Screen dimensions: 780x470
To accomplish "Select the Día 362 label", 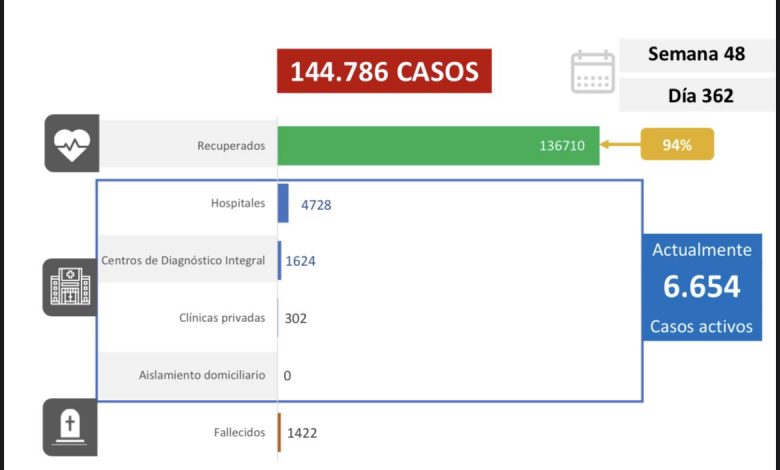I will click(x=700, y=95).
